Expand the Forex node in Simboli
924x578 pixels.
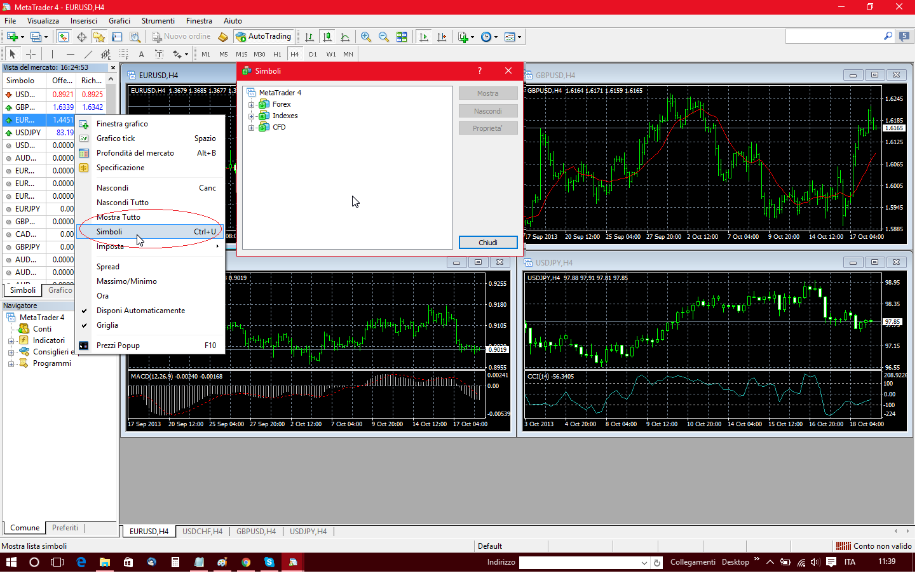click(x=252, y=105)
